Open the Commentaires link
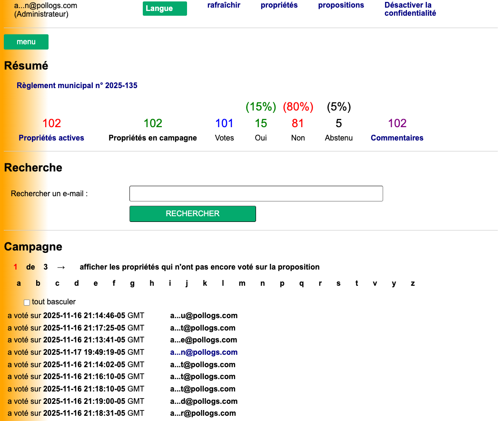Image resolution: width=504 pixels, height=421 pixels. coord(397,138)
